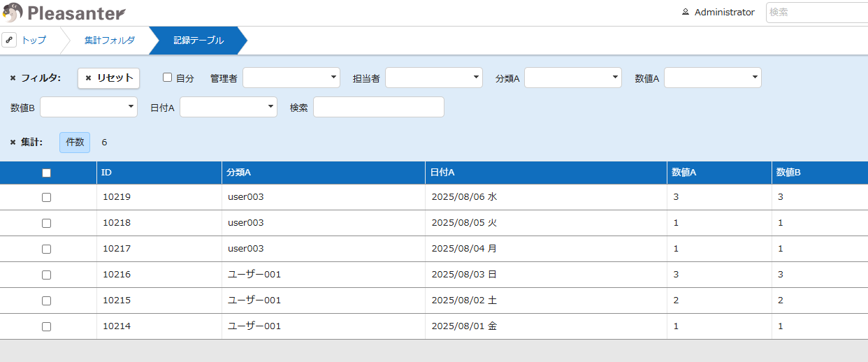Open the 数値B filter dropdown
This screenshot has height=362, width=868.
pos(89,107)
